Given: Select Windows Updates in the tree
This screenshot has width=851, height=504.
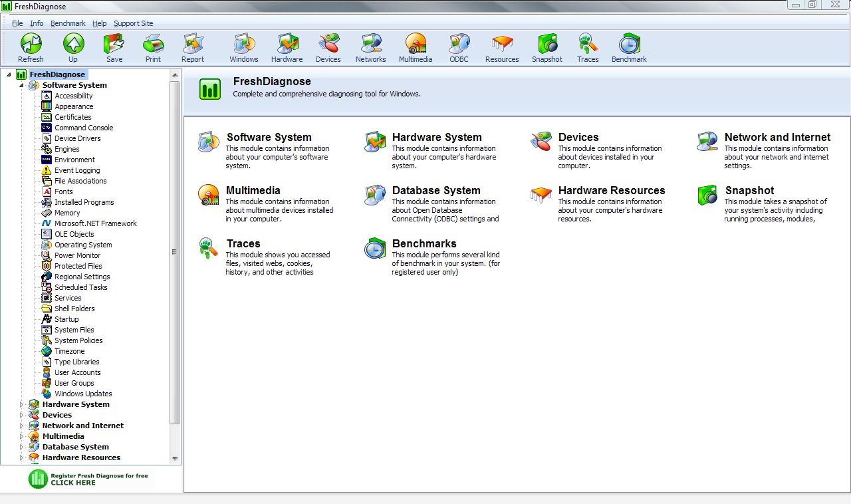Looking at the screenshot, I should point(83,394).
